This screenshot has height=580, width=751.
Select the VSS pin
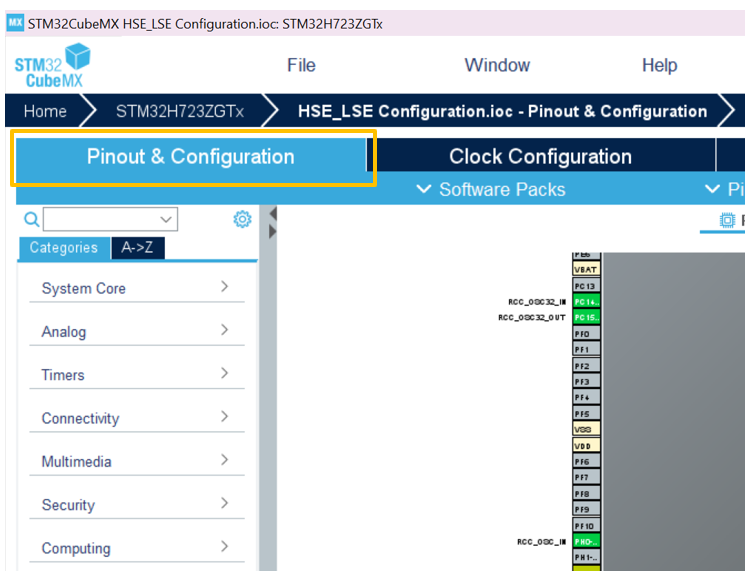tap(586, 429)
